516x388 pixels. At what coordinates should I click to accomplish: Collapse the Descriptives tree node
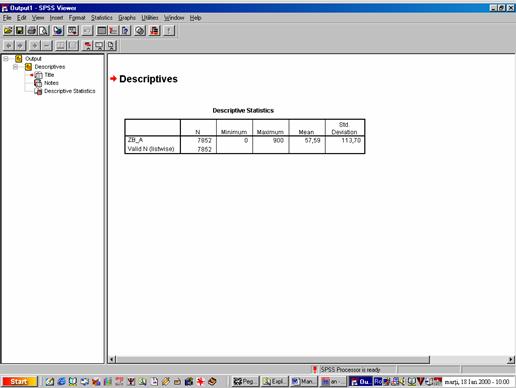15,67
